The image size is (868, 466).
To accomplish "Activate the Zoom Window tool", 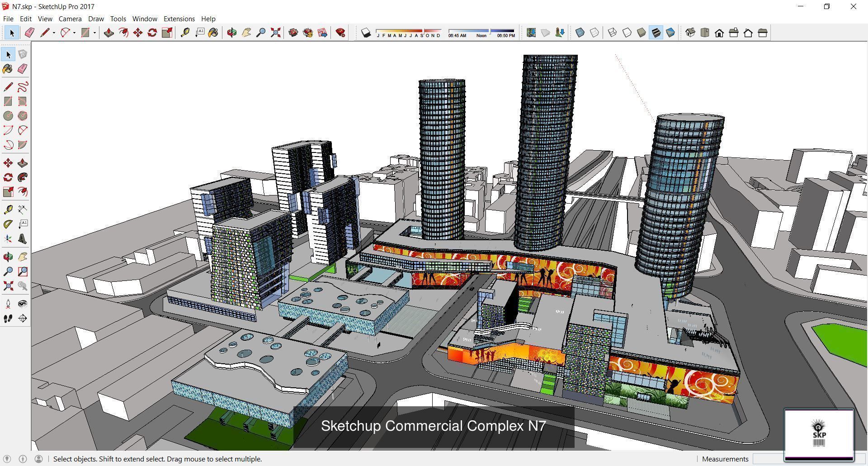I will (x=23, y=271).
